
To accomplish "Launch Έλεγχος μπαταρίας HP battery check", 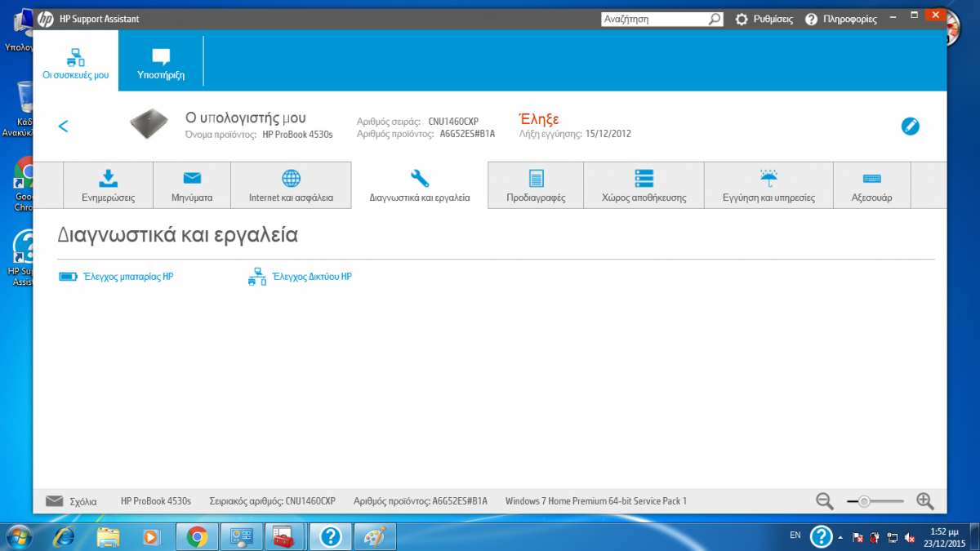I will pos(128,277).
